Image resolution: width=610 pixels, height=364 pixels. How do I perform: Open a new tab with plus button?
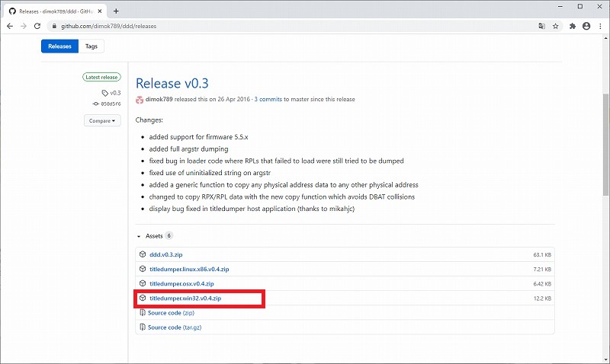point(116,11)
